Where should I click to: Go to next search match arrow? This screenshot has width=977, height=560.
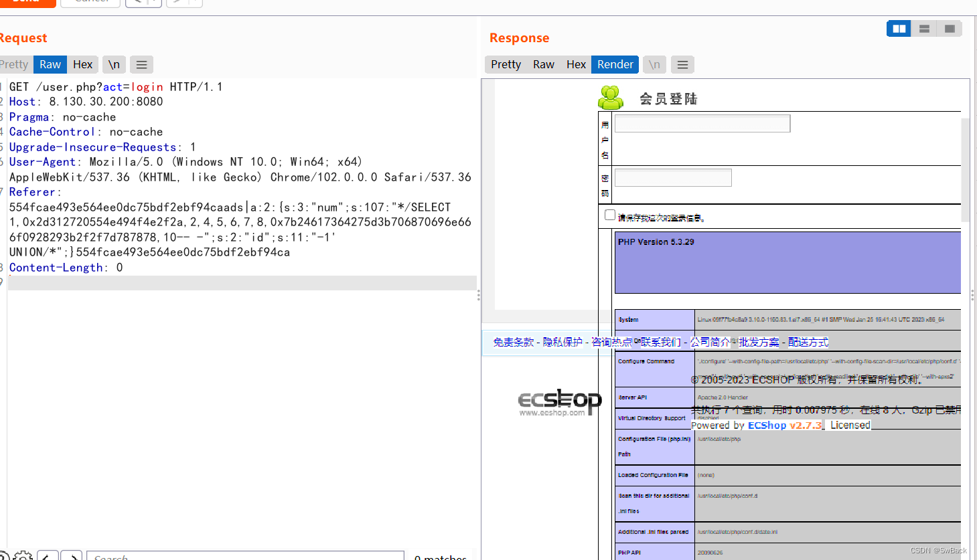(x=71, y=556)
